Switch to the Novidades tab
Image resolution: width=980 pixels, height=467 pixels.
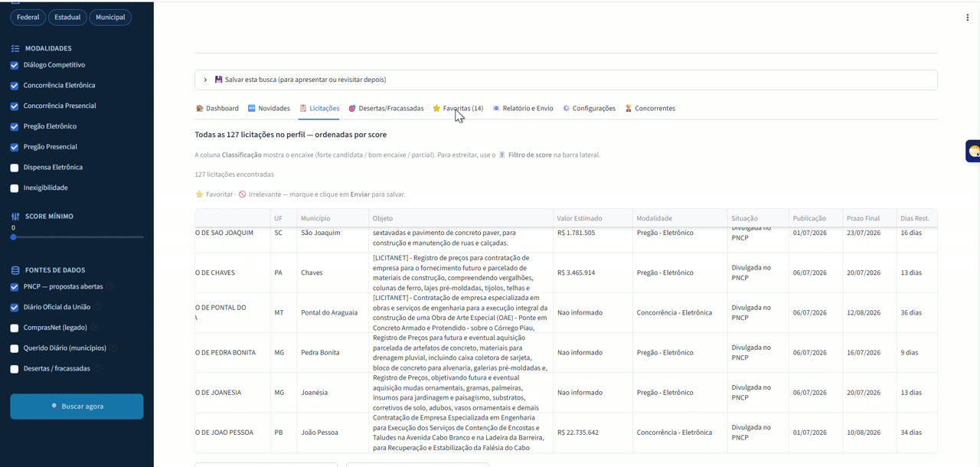pyautogui.click(x=269, y=109)
